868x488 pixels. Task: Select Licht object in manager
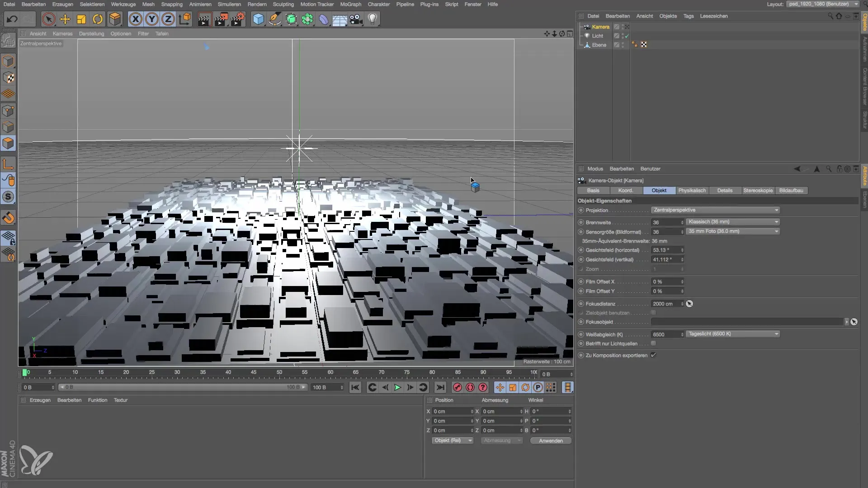tap(597, 36)
